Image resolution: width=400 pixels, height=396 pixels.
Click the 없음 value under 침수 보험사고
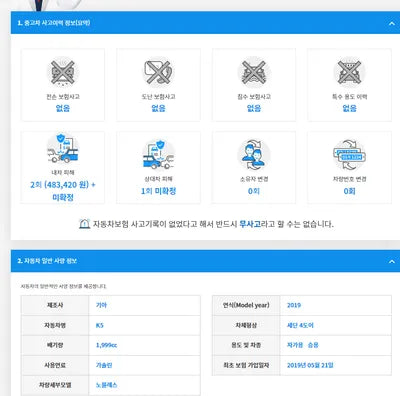[254, 108]
